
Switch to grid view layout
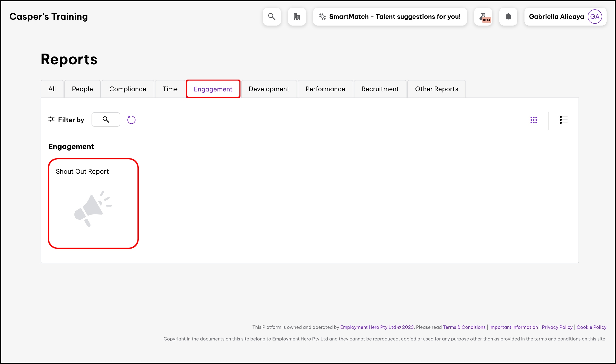(x=533, y=120)
